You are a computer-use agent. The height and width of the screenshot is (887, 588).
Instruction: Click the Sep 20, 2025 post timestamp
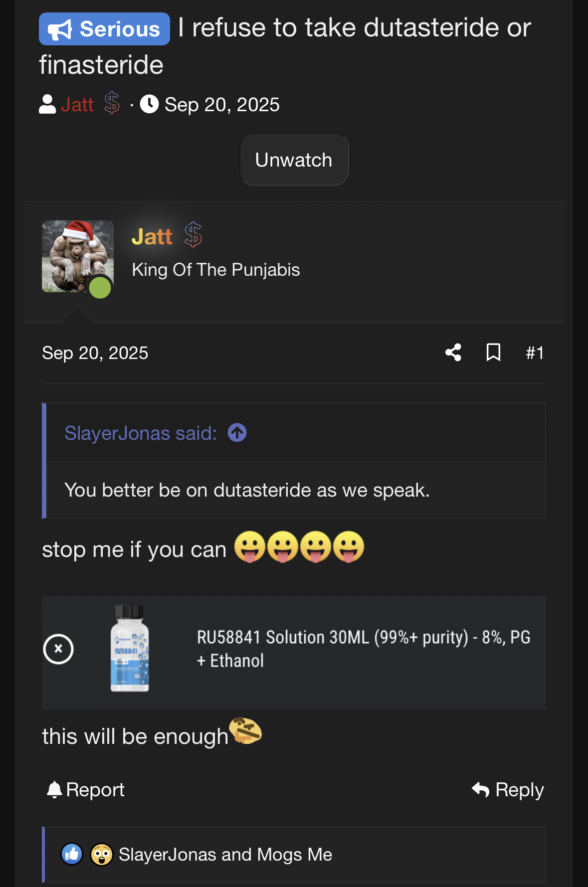click(95, 353)
